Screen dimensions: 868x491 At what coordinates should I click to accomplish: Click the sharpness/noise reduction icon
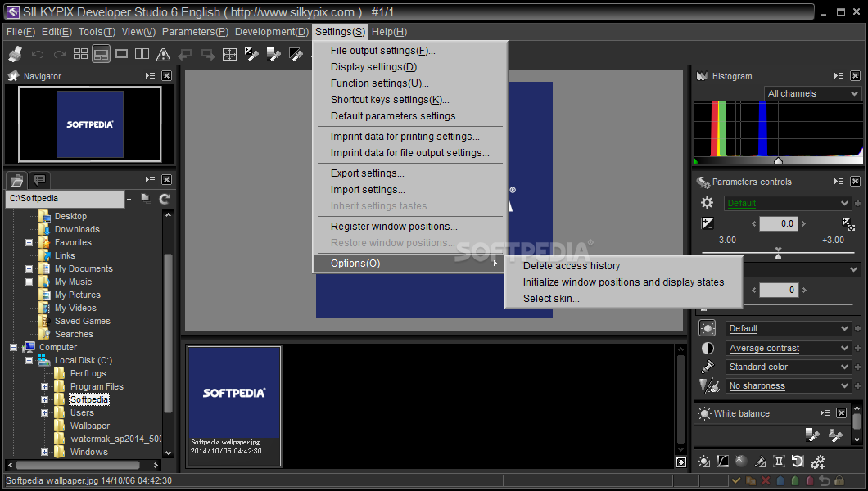(709, 385)
